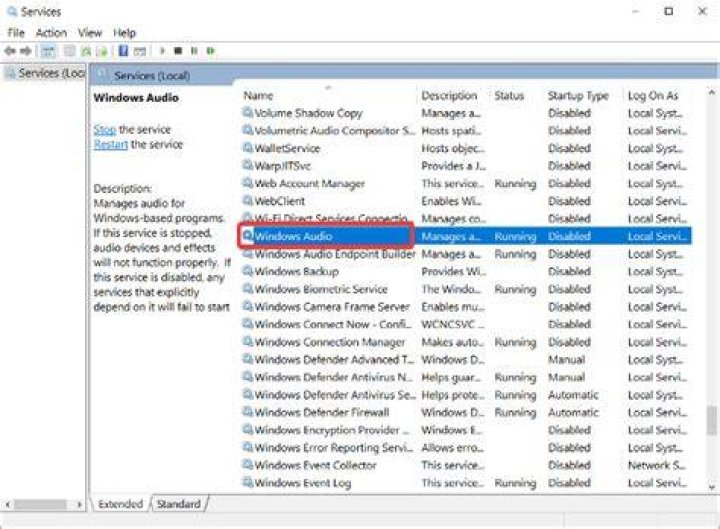Select the WarpJITSvc service
Screen dimensions: 720x529
click(x=466, y=166)
